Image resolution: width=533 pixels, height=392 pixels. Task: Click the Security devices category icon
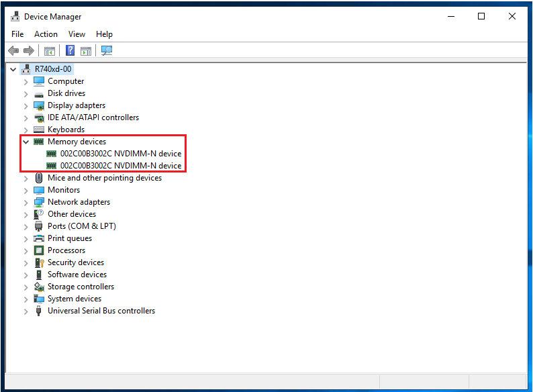click(39, 262)
